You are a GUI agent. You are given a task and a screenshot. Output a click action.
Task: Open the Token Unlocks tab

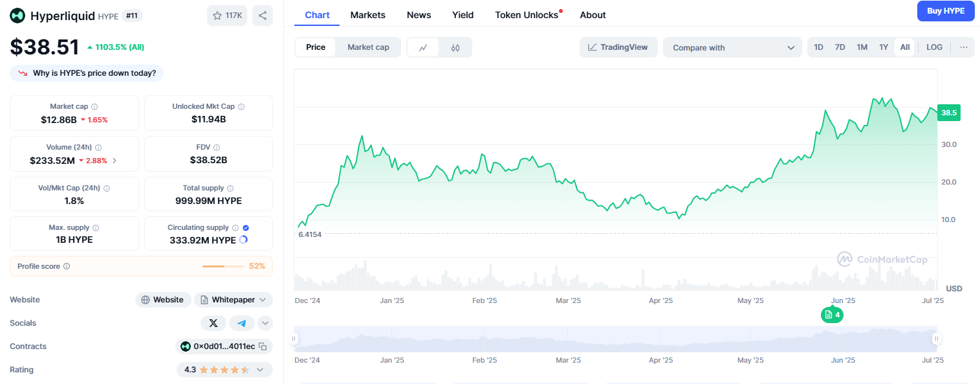pyautogui.click(x=527, y=14)
